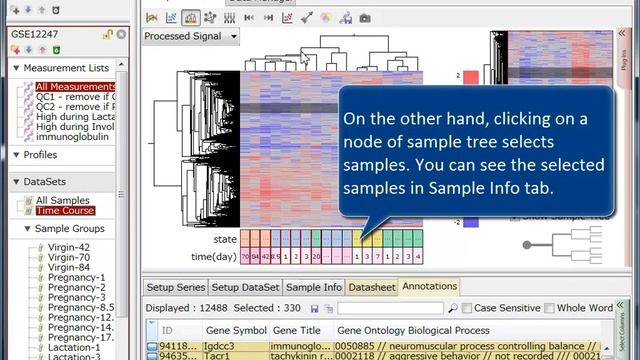
Task: Open the network graph view icon
Action: click(210, 18)
